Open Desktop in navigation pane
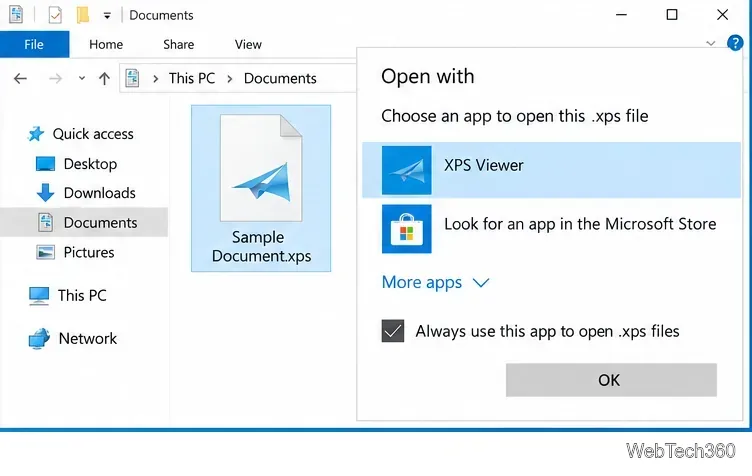The image size is (752, 476). (90, 164)
